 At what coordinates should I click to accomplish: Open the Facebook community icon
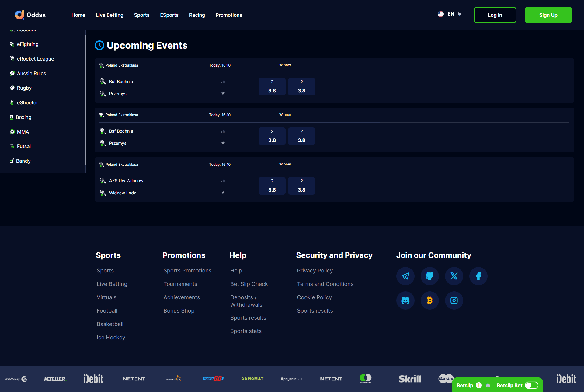[x=478, y=276]
